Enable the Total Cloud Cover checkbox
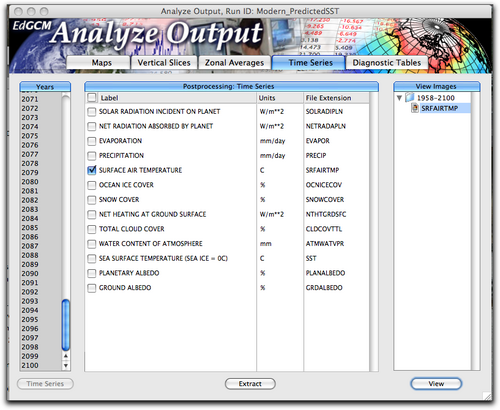This screenshot has height=410, width=500. click(91, 229)
